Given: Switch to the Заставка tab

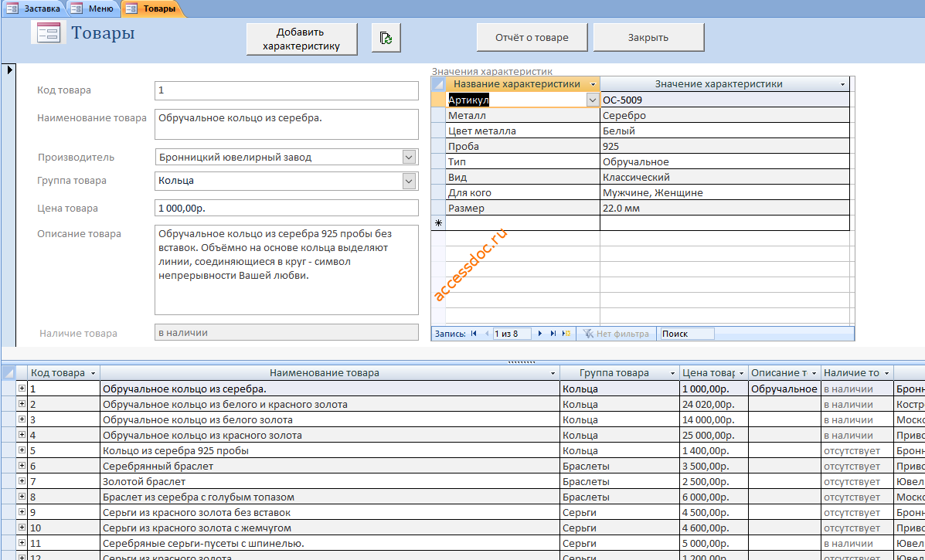Looking at the screenshot, I should click(x=34, y=8).
